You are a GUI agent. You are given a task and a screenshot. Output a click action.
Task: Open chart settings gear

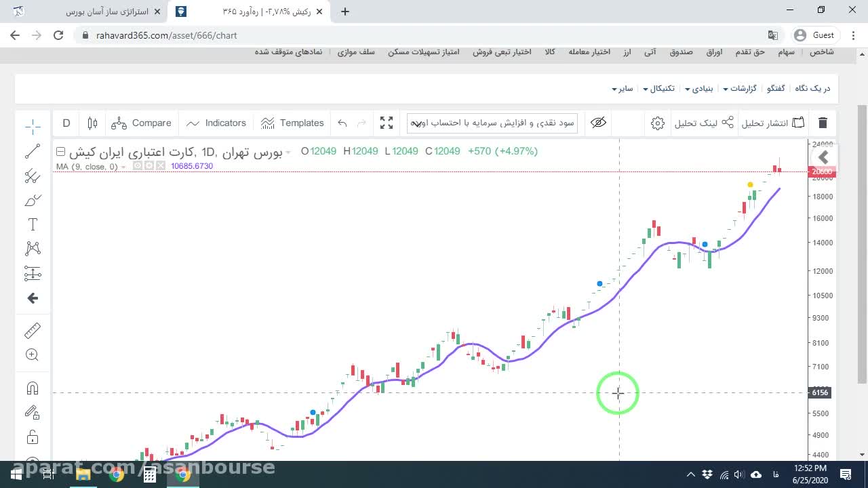[x=657, y=123]
